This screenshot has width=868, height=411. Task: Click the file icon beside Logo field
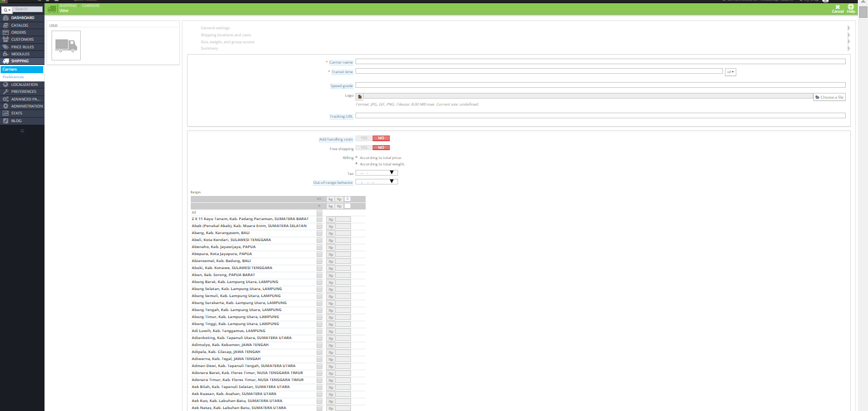point(359,97)
